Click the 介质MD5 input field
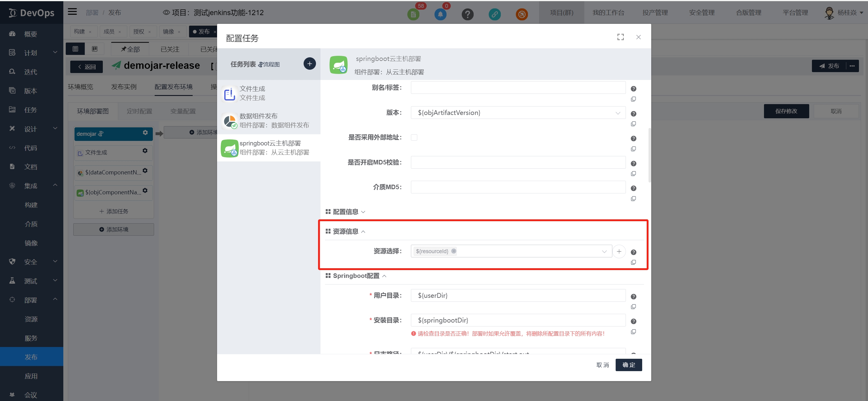 coord(518,187)
